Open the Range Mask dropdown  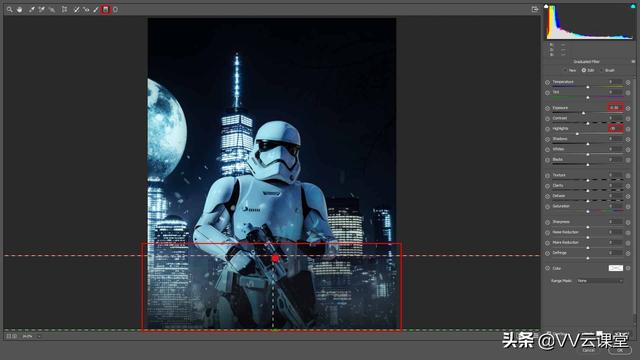(x=600, y=281)
